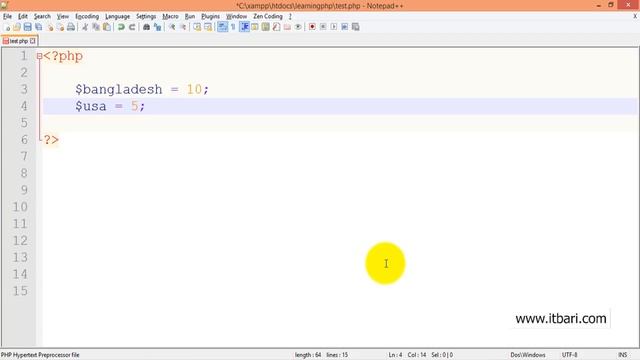Click PHP Hypertext Preprocessor file status text

(x=40, y=355)
